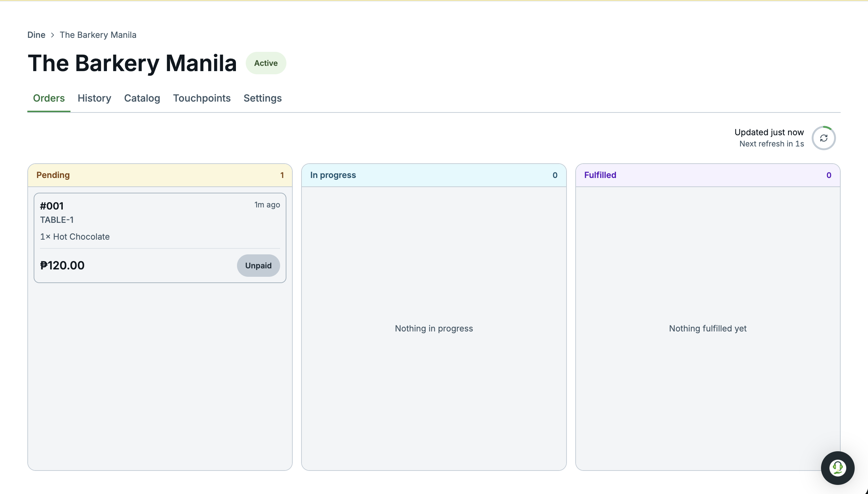The width and height of the screenshot is (868, 494).
Task: Click the Unpaid badge on order #001
Action: click(258, 266)
